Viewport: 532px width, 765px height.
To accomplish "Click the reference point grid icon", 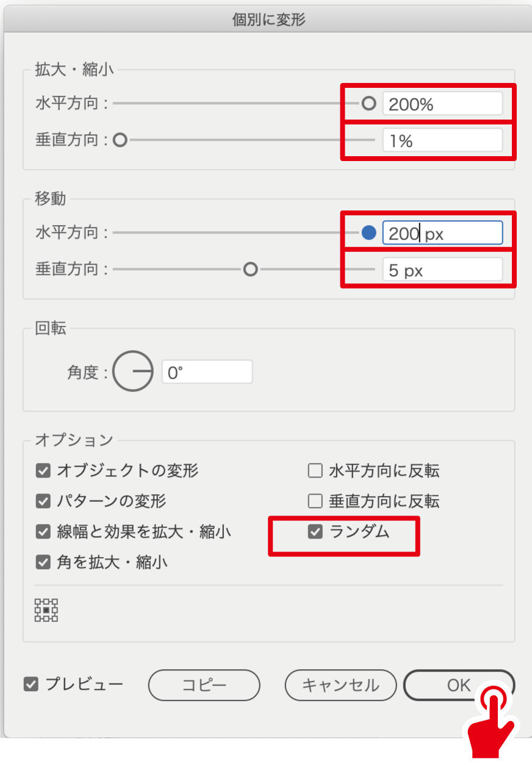I will click(x=46, y=610).
